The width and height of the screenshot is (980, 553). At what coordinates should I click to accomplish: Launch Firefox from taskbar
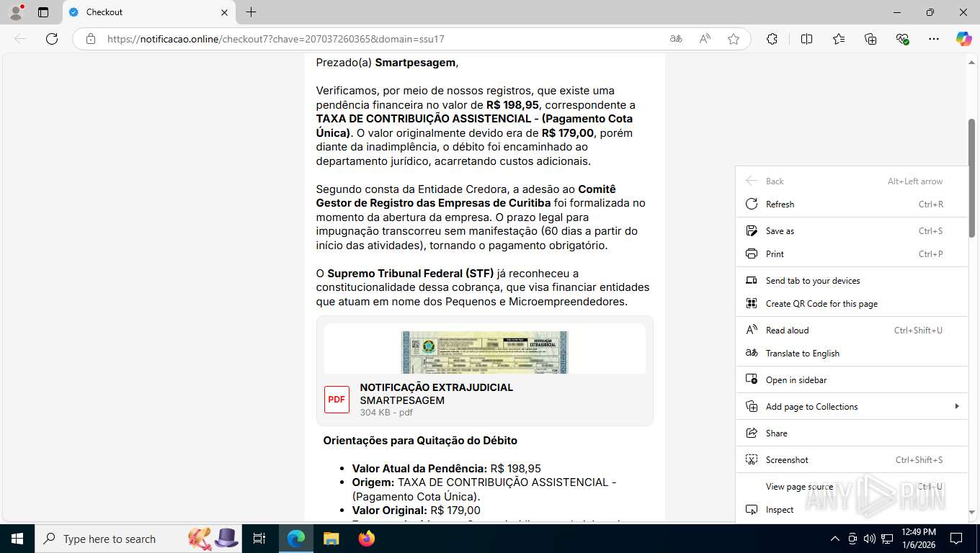[367, 539]
